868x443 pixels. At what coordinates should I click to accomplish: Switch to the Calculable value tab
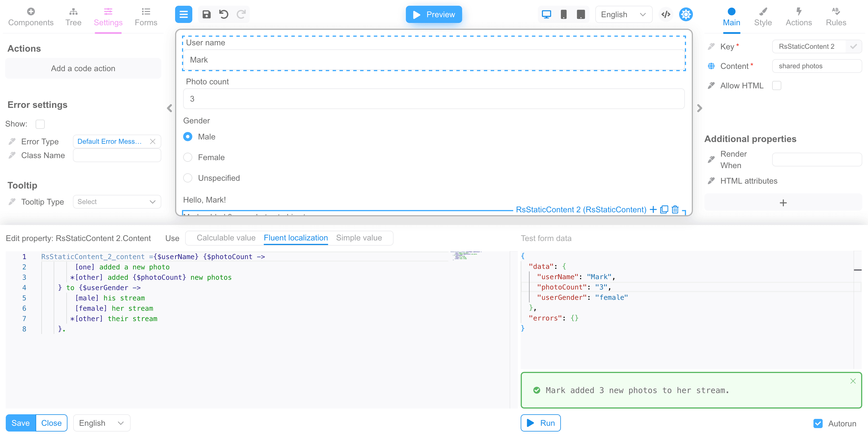click(226, 238)
